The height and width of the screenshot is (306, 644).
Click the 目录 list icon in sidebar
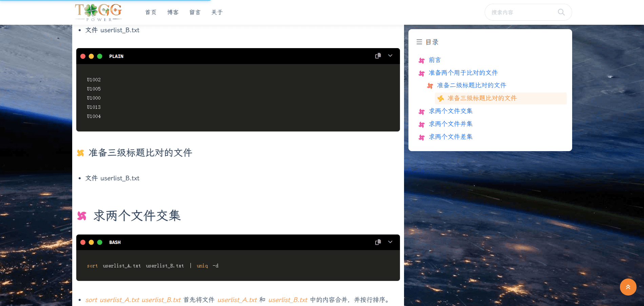click(419, 42)
